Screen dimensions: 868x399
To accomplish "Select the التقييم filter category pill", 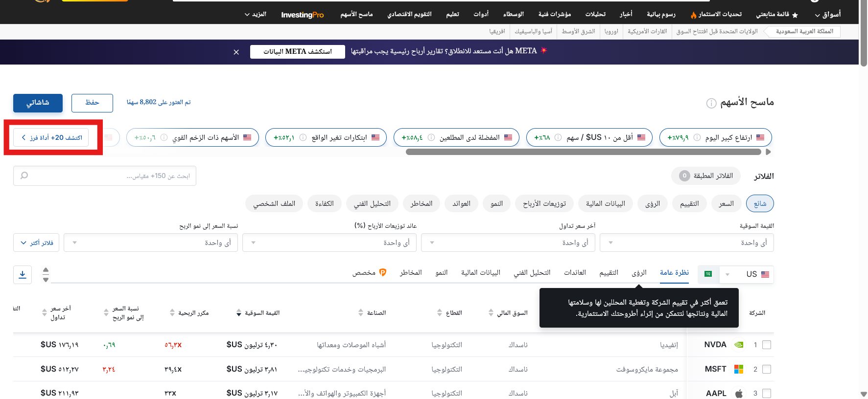I will point(689,203).
